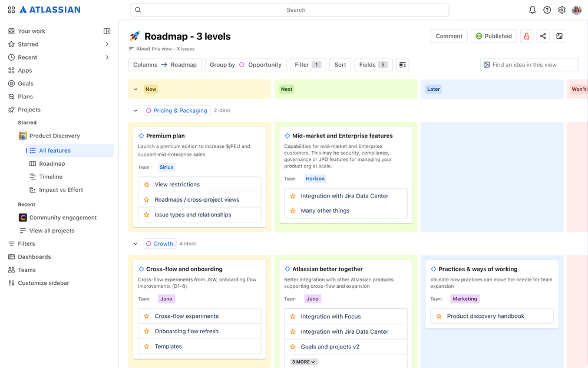Expand the Starred sidebar section arrow
The image size is (588, 368).
pos(107,44)
